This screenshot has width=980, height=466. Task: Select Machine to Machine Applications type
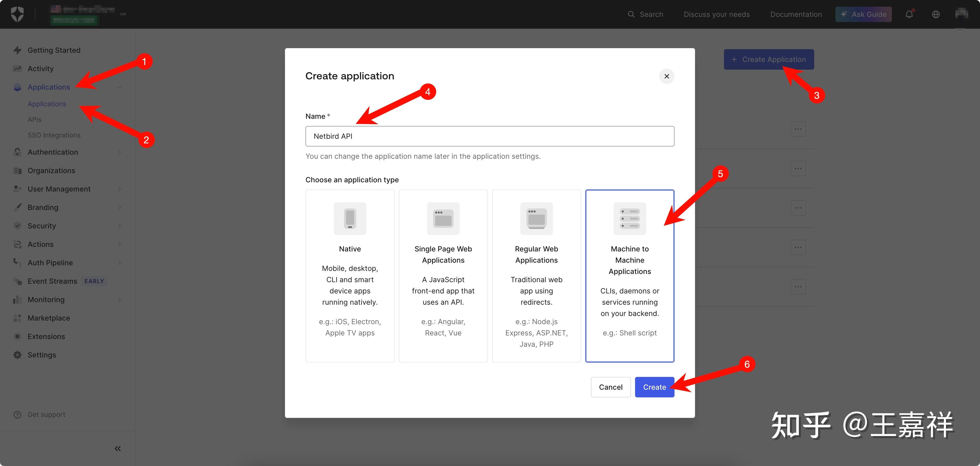click(630, 276)
